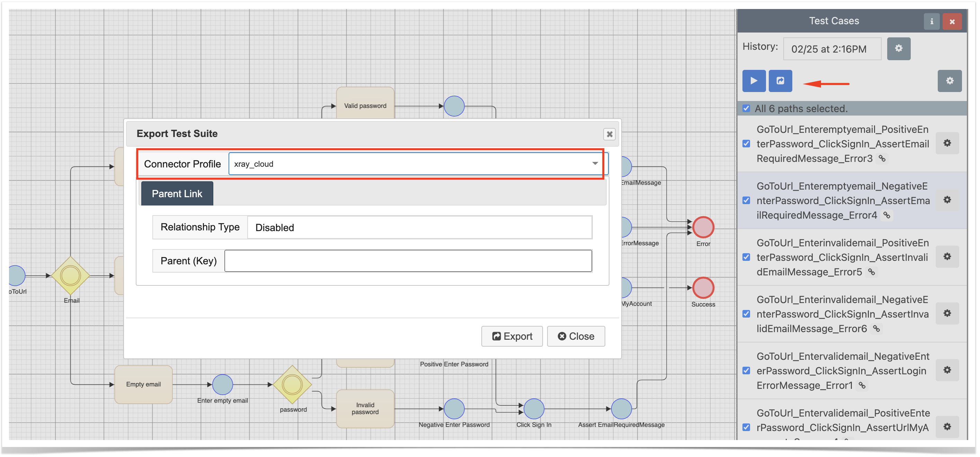Select the GoToUrl start node
This screenshot has width=980, height=457.
coord(17,276)
